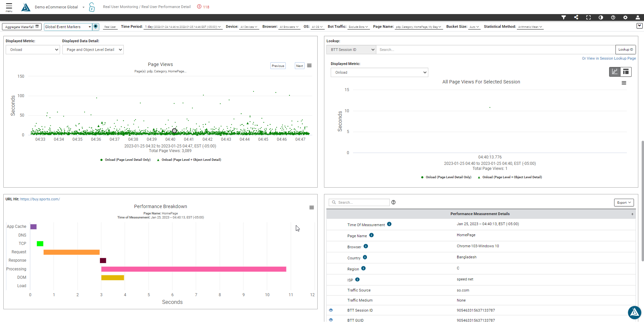Switch session view to scatter chart mode
Image resolution: width=644 pixels, height=322 pixels.
pos(614,72)
